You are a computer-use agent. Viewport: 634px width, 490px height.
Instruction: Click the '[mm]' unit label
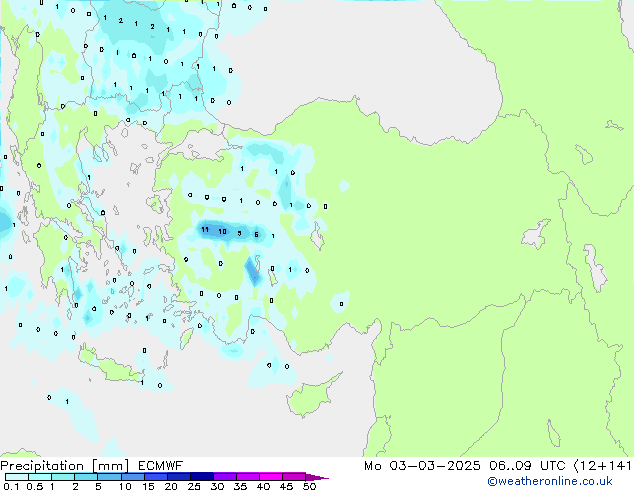tap(110, 466)
